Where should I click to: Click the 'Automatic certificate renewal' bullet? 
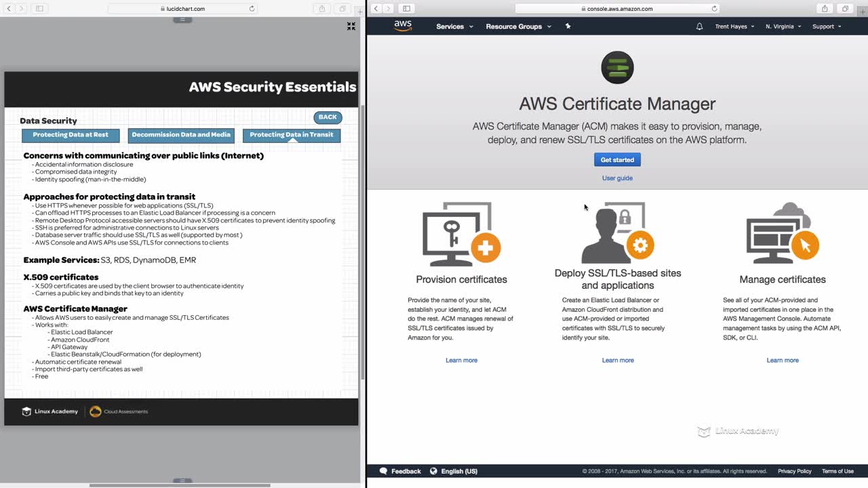click(x=78, y=362)
